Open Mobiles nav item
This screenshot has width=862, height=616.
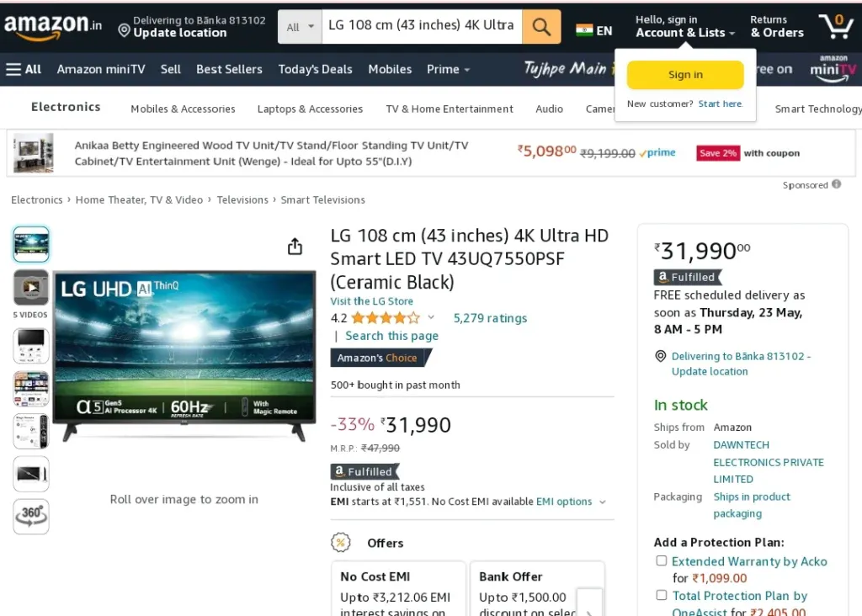390,69
